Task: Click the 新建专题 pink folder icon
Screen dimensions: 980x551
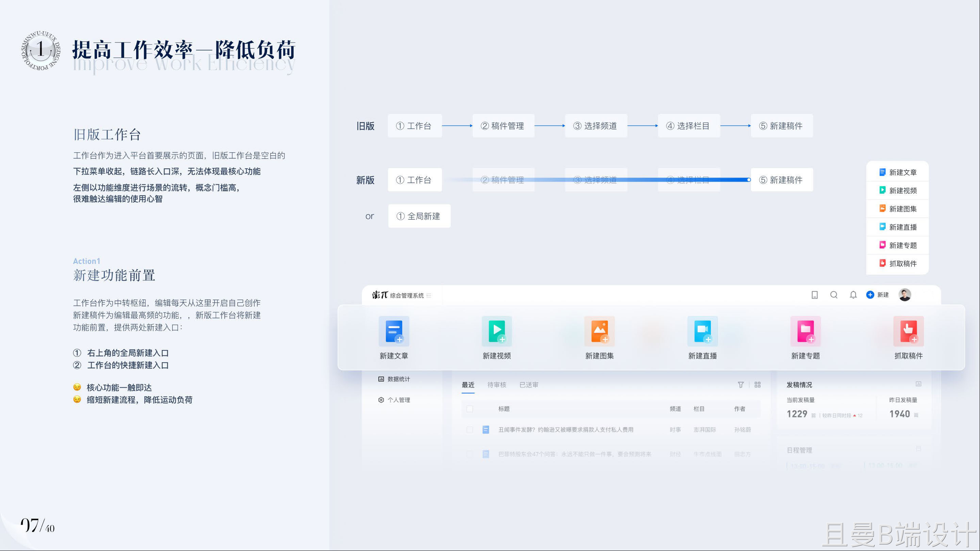Action: tap(805, 331)
